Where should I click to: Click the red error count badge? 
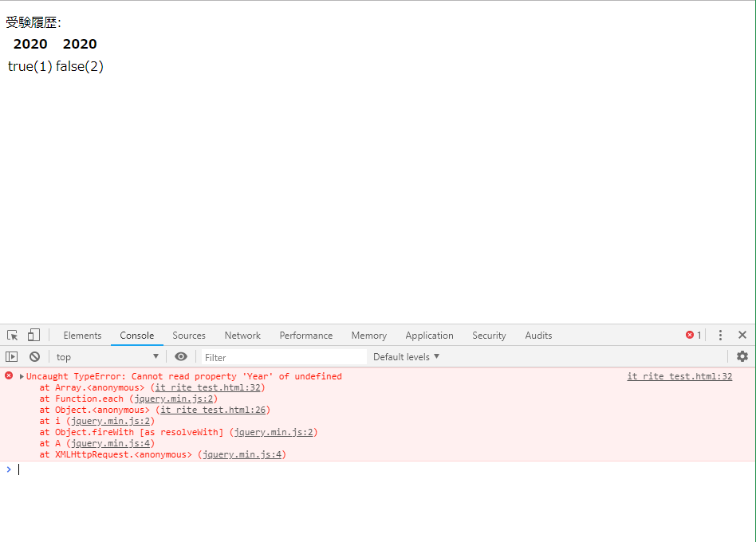692,335
